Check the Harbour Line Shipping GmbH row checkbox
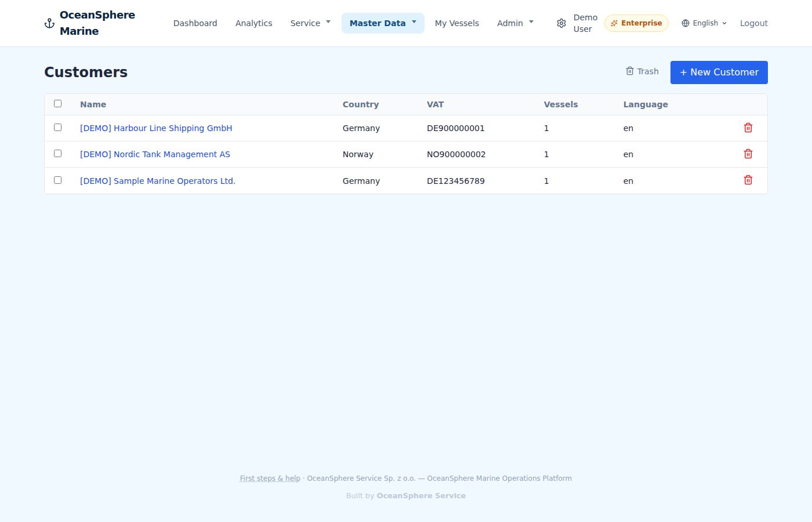 [x=57, y=127]
